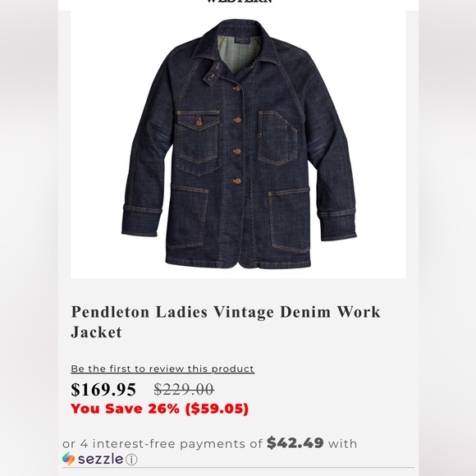
Task: Click the collar throat-latch tab on jacket
Action: tap(213, 75)
